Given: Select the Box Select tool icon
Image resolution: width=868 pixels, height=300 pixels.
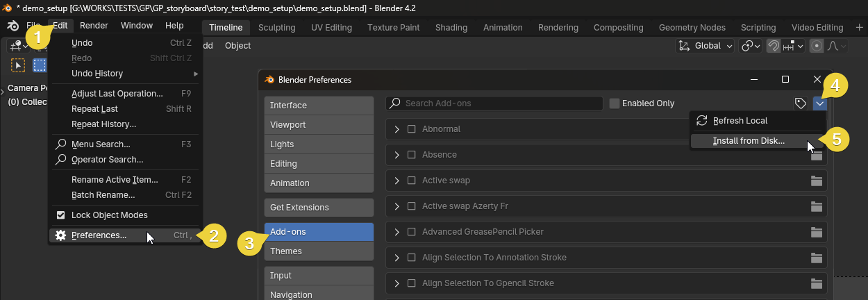Looking at the screenshot, I should [40, 65].
